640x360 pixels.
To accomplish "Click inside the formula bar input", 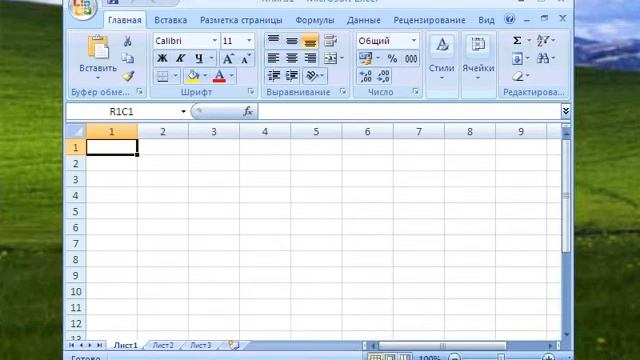I will point(409,111).
